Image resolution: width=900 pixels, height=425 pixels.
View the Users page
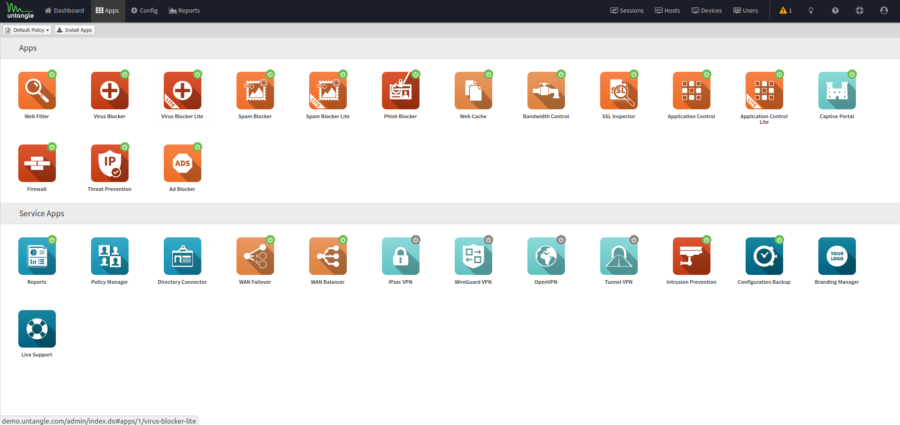(746, 10)
